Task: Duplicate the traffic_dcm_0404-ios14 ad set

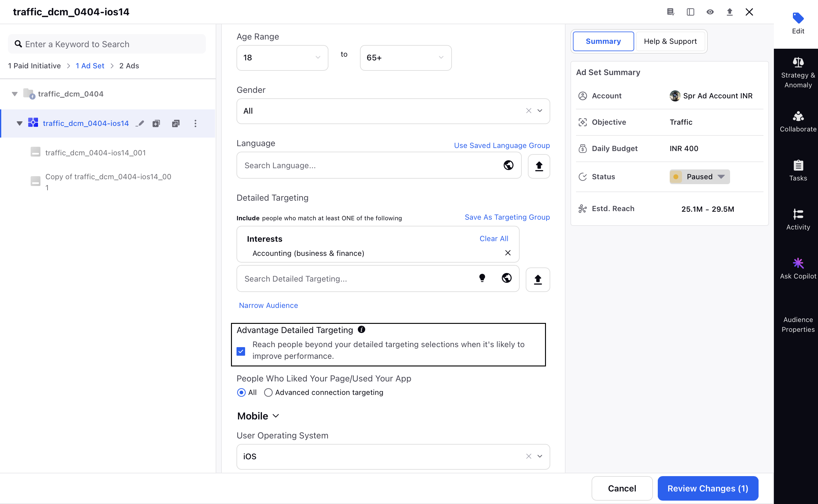Action: [176, 124]
